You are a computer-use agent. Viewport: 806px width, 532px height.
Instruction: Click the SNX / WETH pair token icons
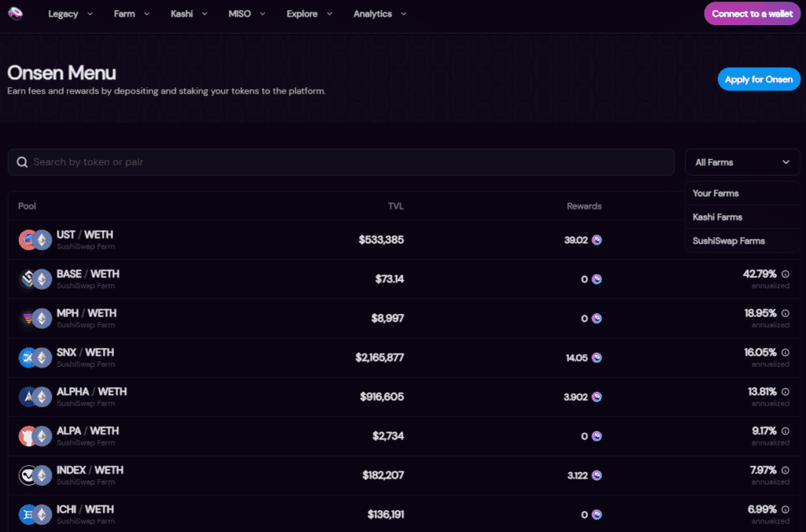coord(35,358)
